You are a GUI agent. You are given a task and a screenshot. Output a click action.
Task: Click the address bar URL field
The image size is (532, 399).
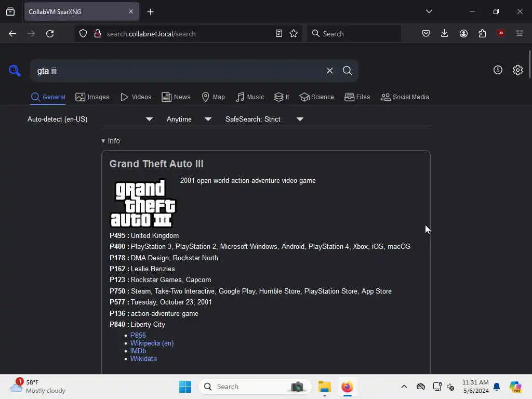click(188, 34)
